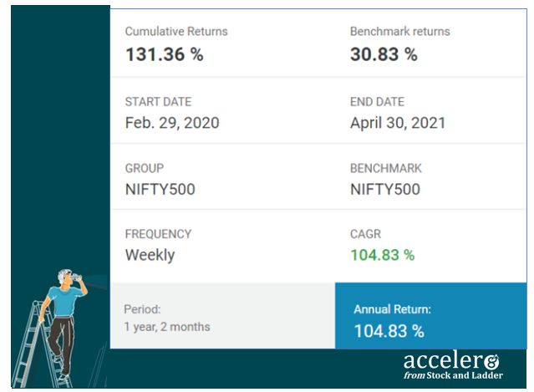Click the CAGR label
The image size is (534, 392).
pyautogui.click(x=365, y=234)
